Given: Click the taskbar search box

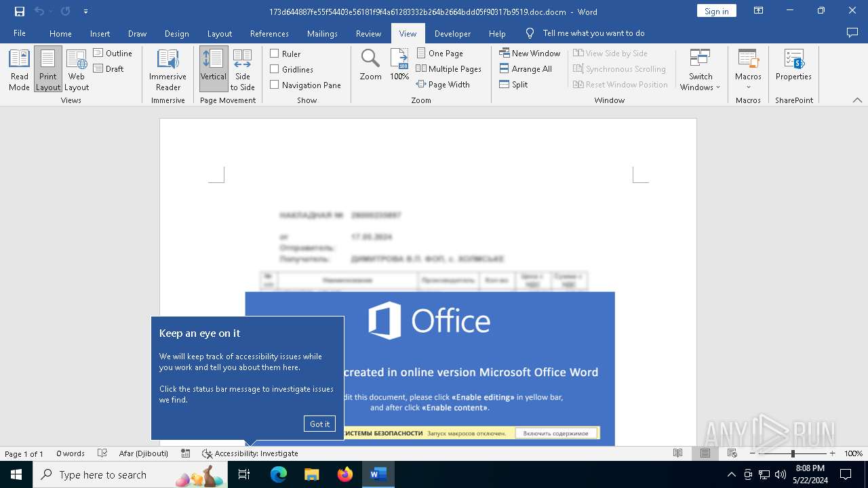Looking at the screenshot, I should coord(130,474).
